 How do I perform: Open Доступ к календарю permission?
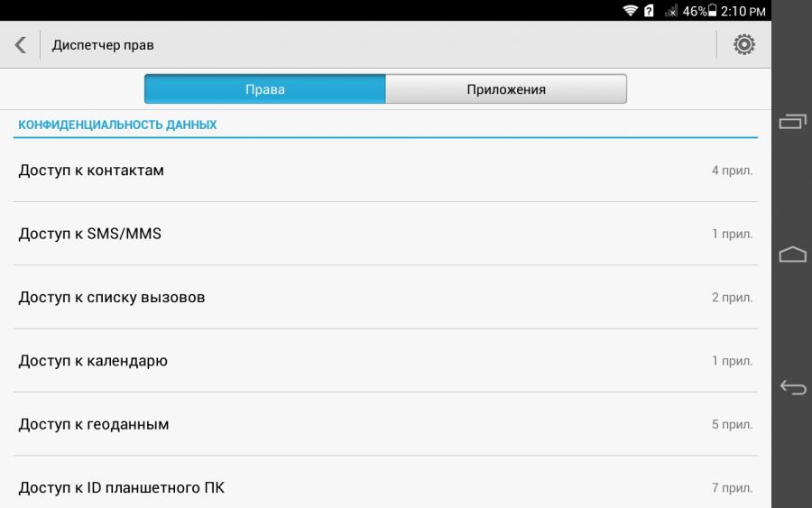(x=385, y=360)
